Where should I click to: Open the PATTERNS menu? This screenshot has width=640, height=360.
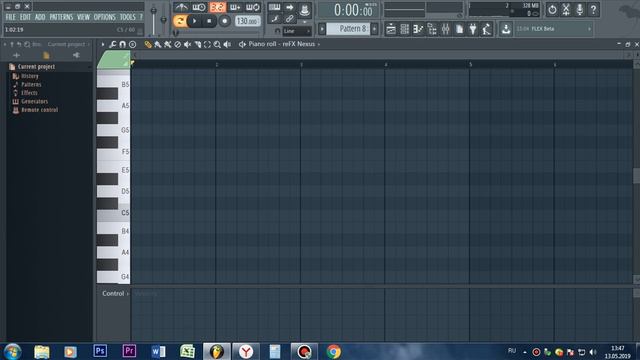[x=61, y=17]
